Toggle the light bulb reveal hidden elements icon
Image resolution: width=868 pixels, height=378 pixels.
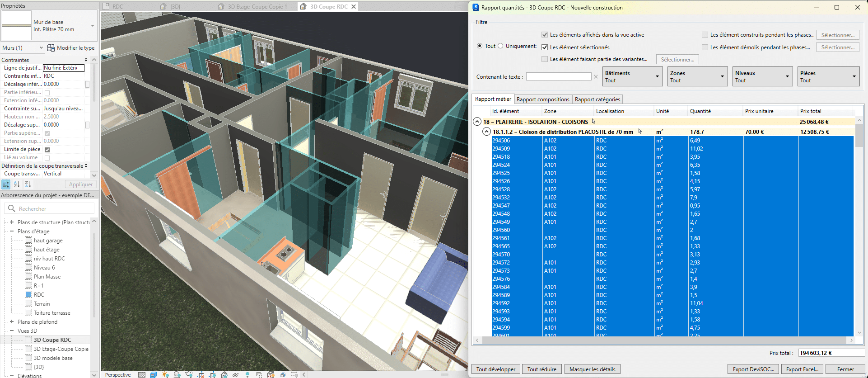pyautogui.click(x=247, y=375)
